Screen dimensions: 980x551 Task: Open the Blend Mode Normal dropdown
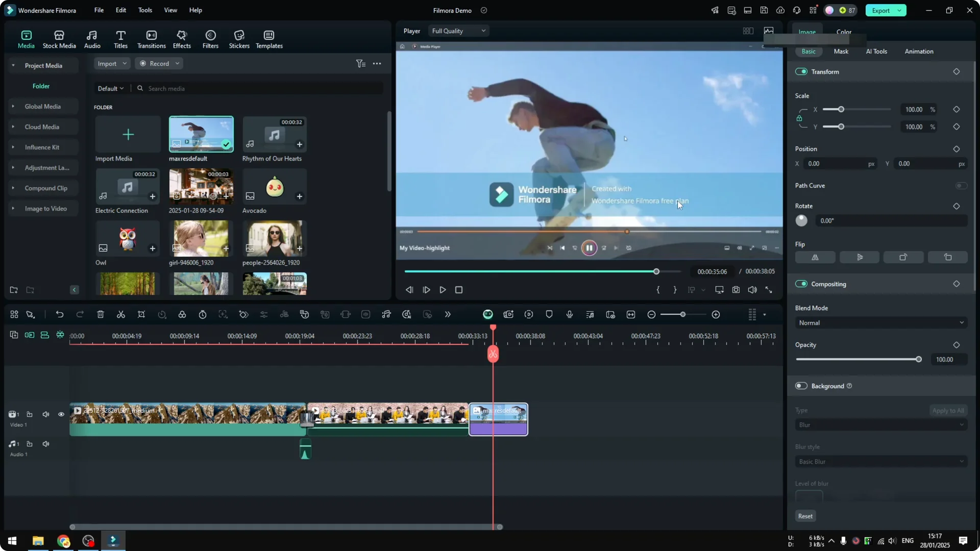coord(881,323)
